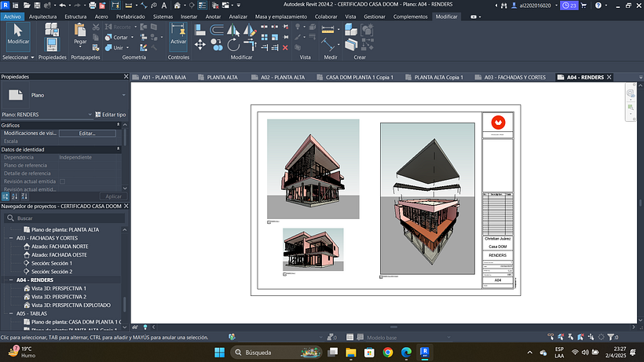Click the Undo arrow in quick access toolbar
The height and width of the screenshot is (362, 644).
pos(62,5)
